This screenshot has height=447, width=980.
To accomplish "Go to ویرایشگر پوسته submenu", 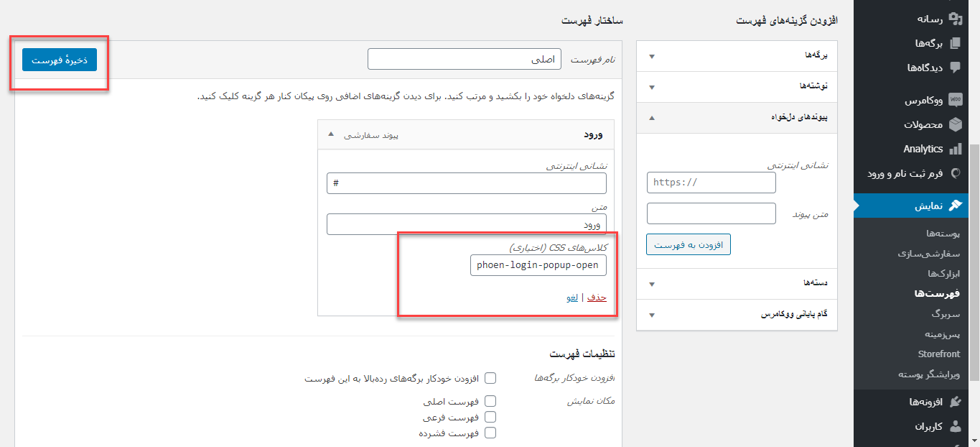I will pyautogui.click(x=929, y=374).
